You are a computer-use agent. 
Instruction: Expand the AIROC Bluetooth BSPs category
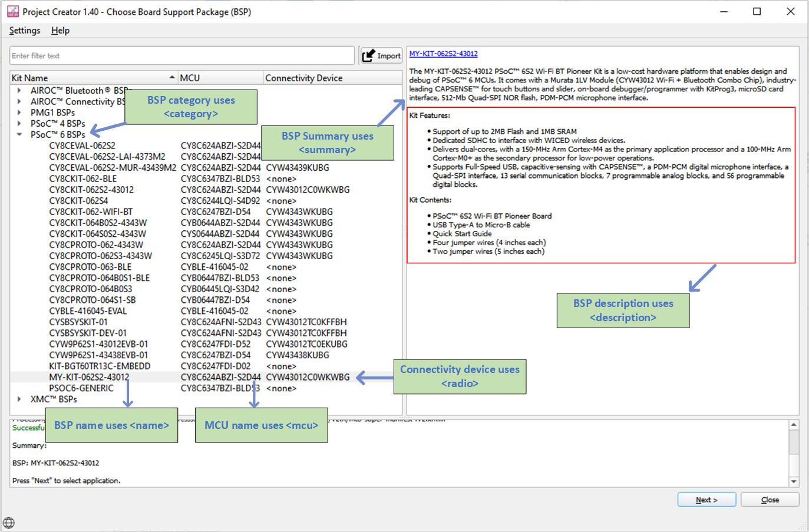[x=19, y=90]
